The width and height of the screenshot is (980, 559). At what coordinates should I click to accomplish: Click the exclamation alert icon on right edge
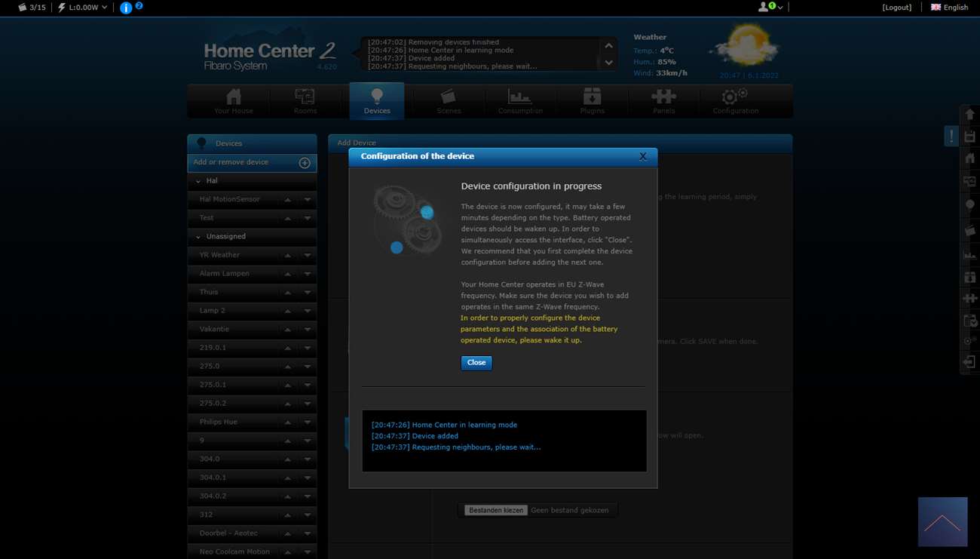pos(951,137)
